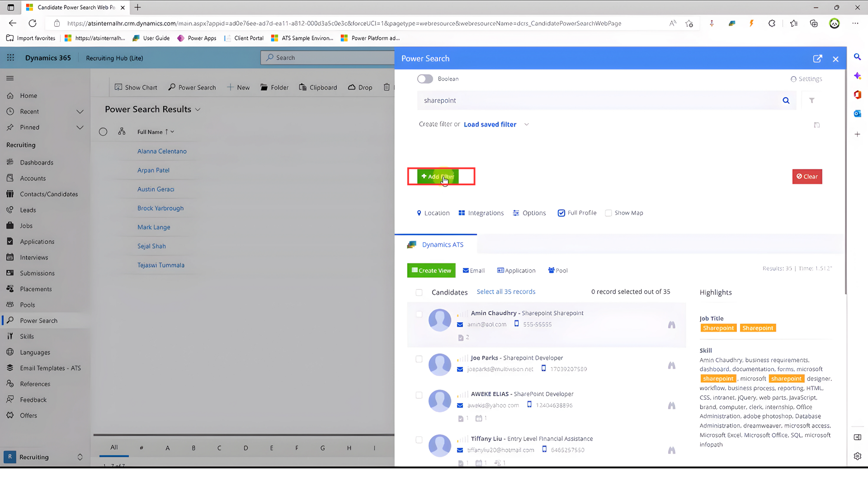The image size is (868, 488).
Task: Expand the Pinned section chevron
Action: 80,127
